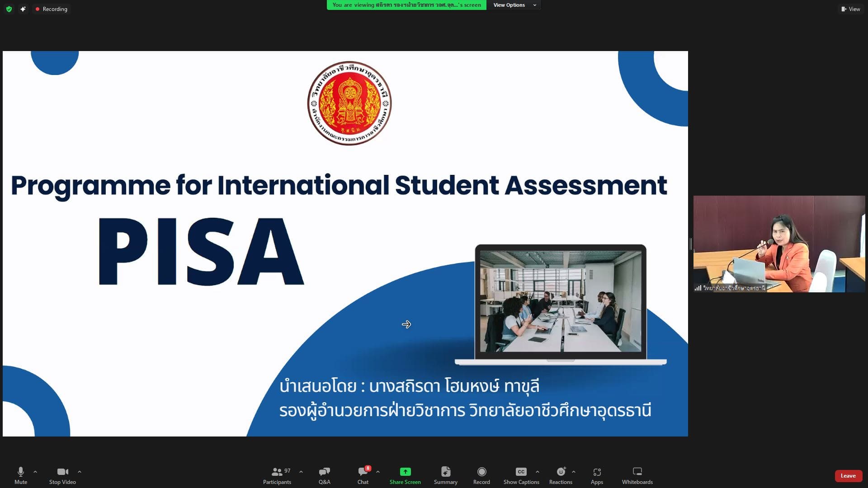
Task: Toggle Show Captions
Action: pyautogui.click(x=521, y=475)
